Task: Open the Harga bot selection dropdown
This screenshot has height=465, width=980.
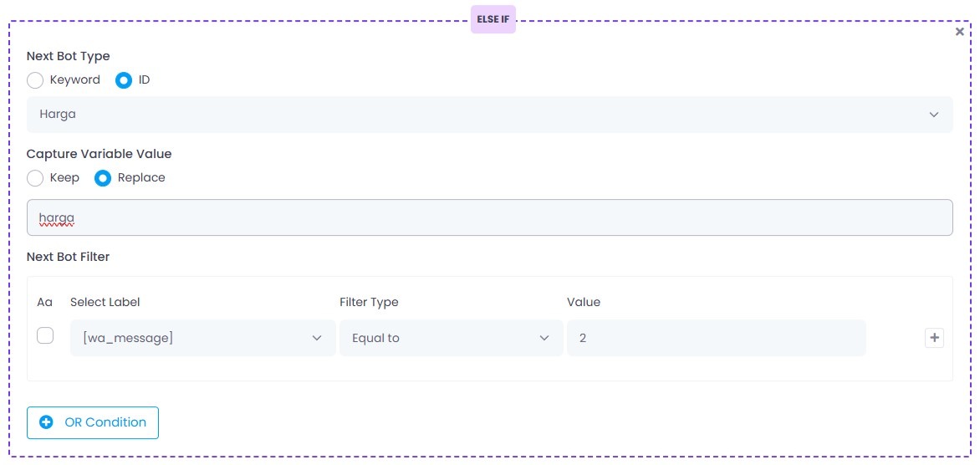Action: coord(489,115)
